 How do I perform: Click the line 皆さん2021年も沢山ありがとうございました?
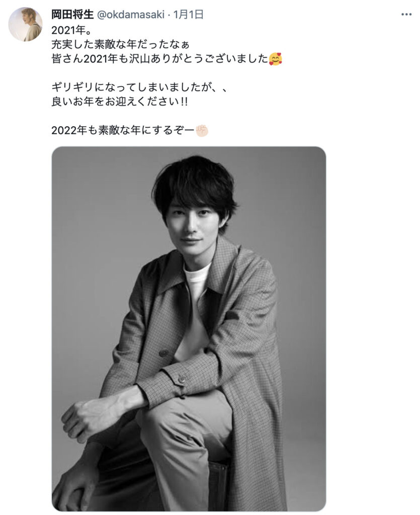click(x=160, y=59)
